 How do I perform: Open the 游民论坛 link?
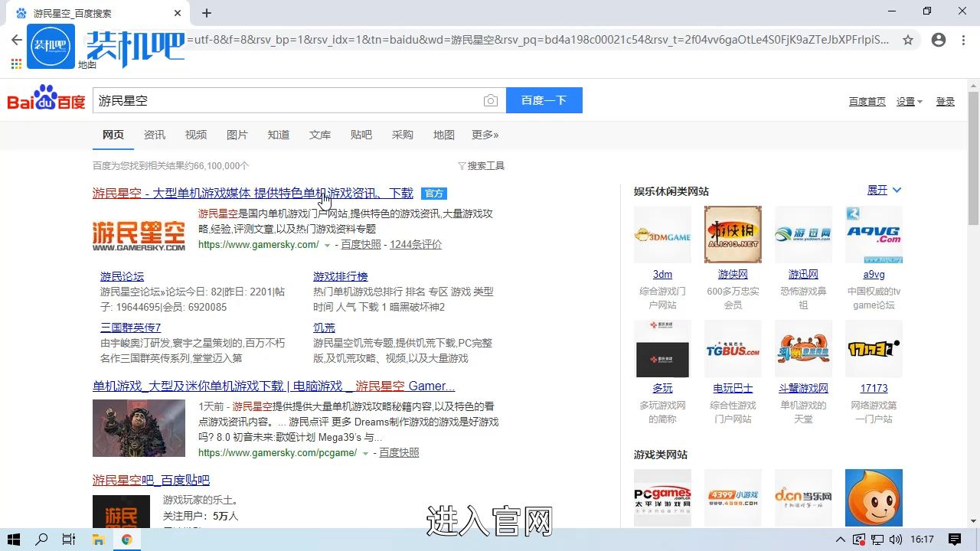click(122, 276)
